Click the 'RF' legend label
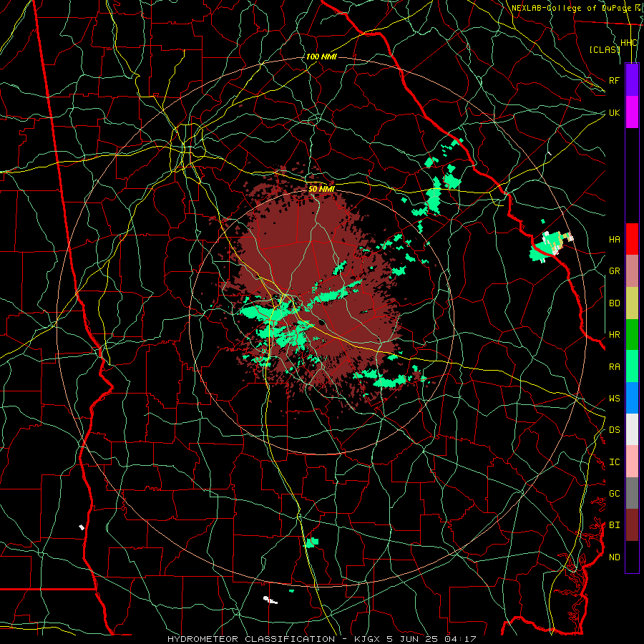644x644 pixels. click(614, 80)
